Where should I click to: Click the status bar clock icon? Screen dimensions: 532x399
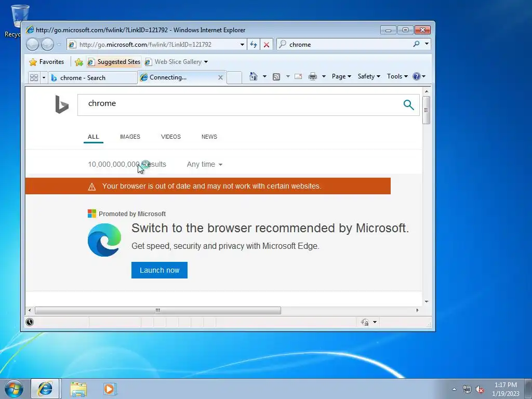click(x=30, y=322)
